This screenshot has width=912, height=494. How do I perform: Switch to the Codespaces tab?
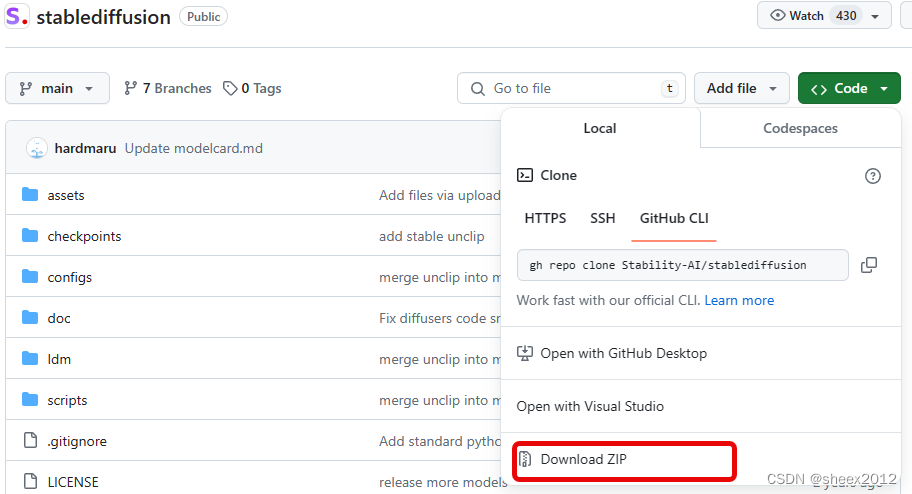pyautogui.click(x=800, y=128)
